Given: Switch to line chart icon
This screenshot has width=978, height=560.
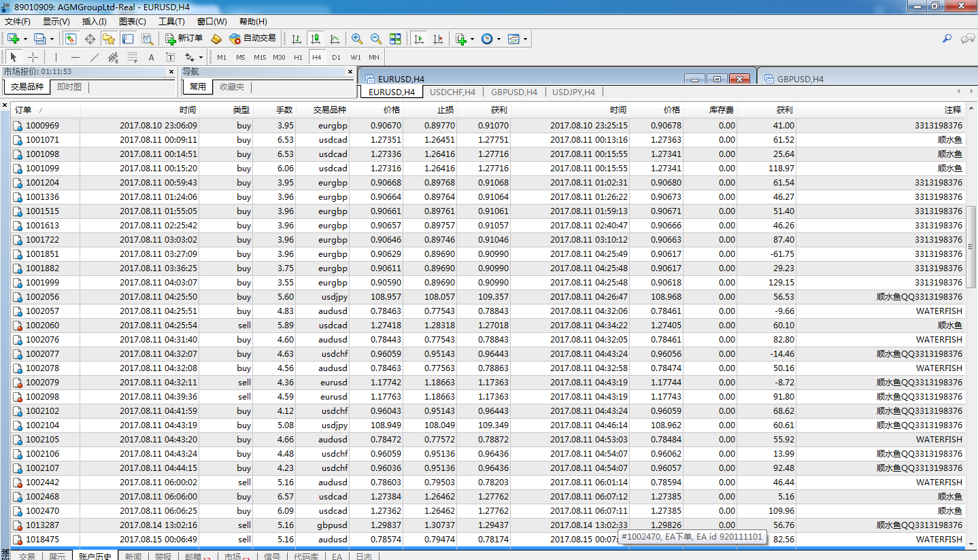Looking at the screenshot, I should tap(335, 39).
